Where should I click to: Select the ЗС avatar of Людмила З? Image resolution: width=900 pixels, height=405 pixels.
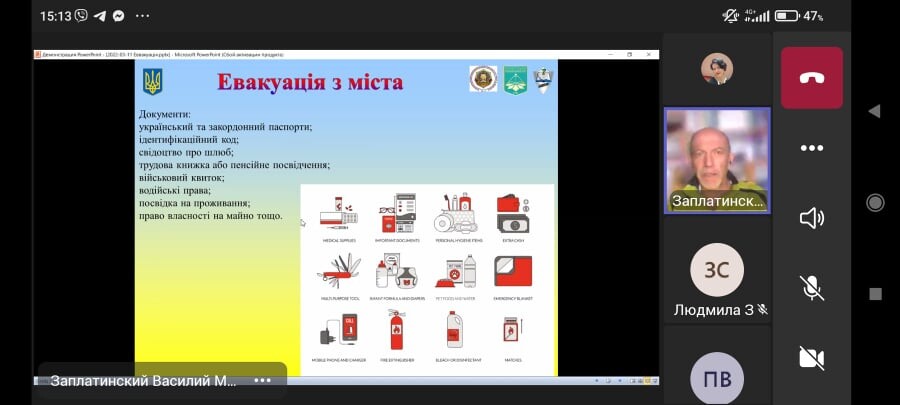coord(716,270)
